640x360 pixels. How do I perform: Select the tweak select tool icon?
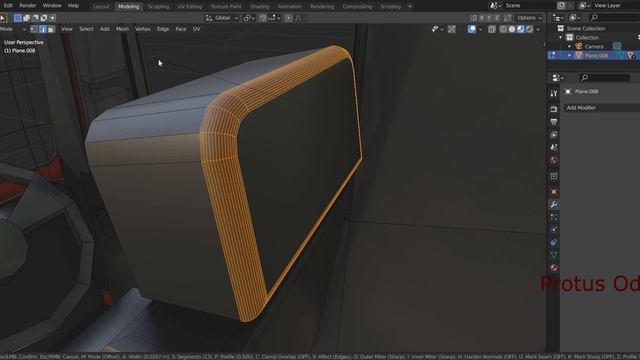[x=3, y=18]
